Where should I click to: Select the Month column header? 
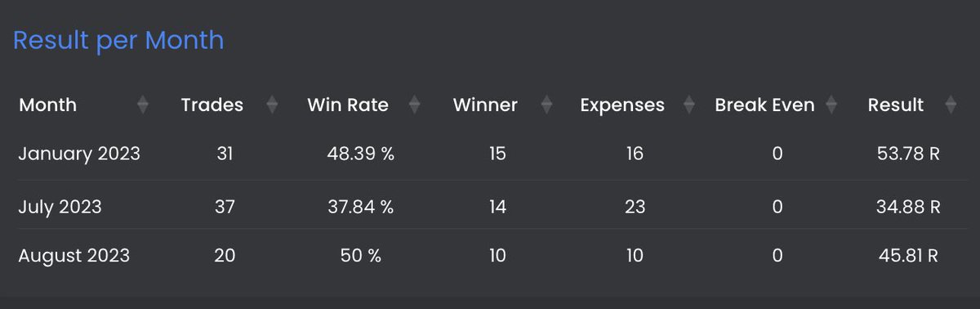47,105
